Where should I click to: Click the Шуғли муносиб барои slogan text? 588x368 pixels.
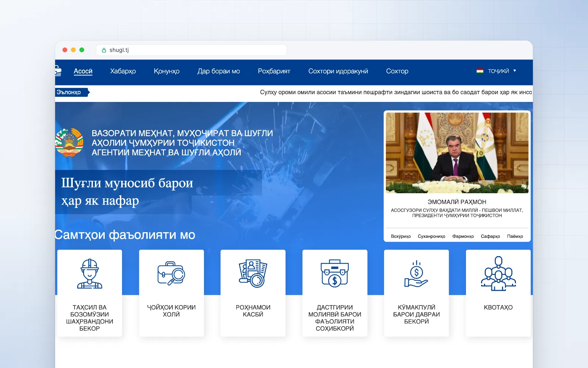(x=127, y=192)
